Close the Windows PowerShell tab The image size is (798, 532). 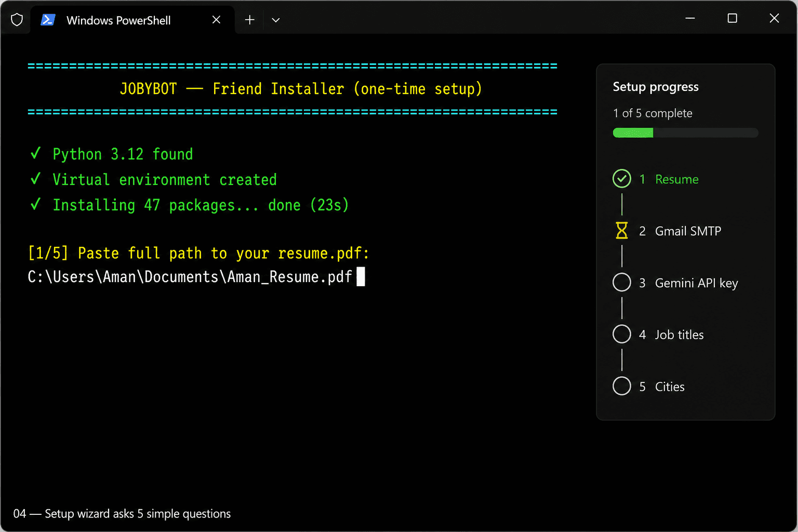[x=217, y=20]
